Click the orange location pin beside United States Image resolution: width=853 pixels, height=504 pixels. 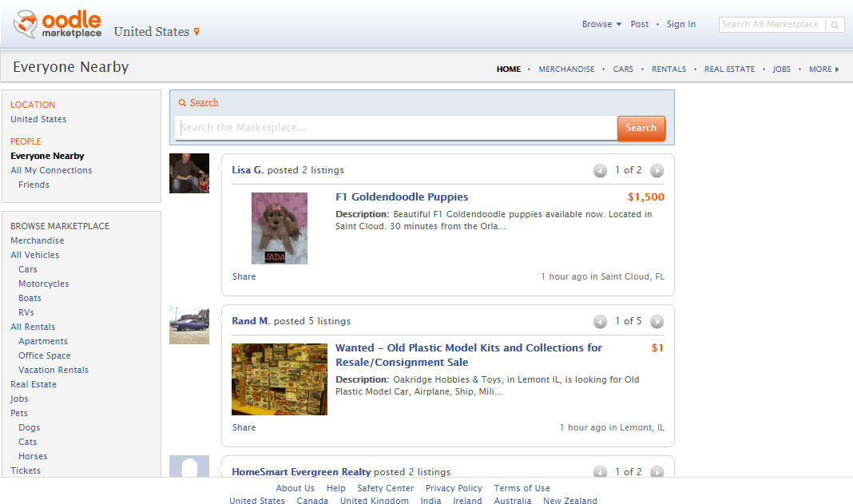(x=196, y=32)
